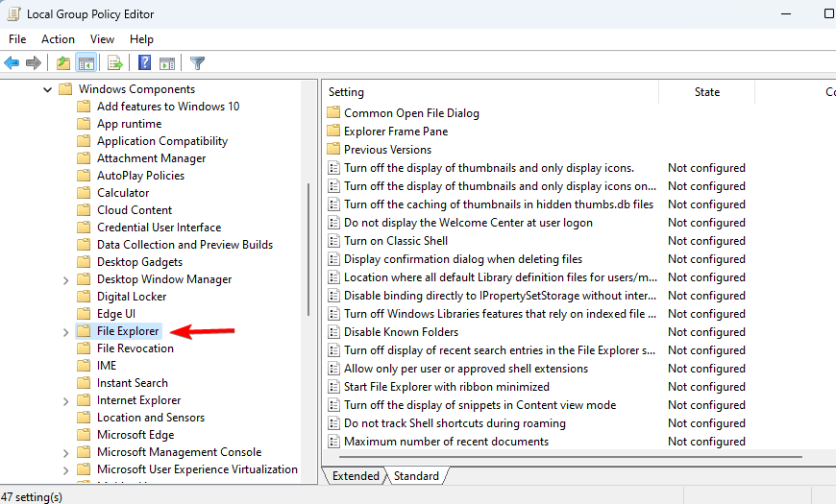Click the horizontal scrollbar of settings list
Image resolution: width=836 pixels, height=504 pixels.
pyautogui.click(x=570, y=457)
